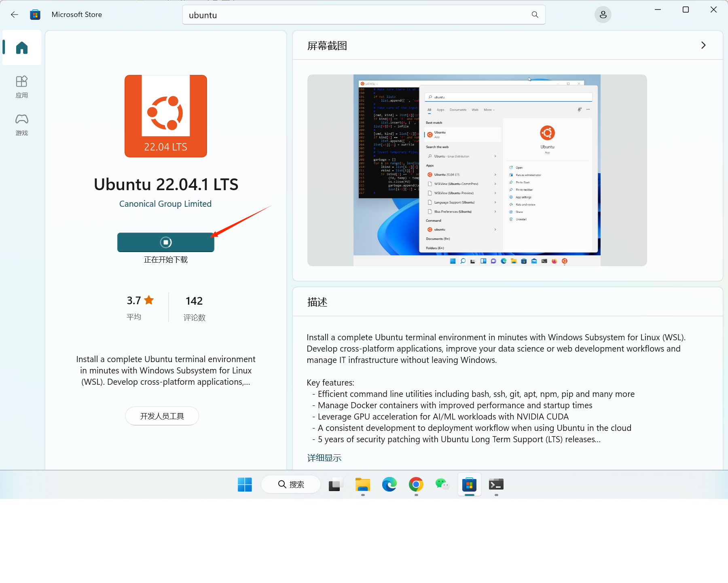This screenshot has height=583, width=728.
Task: Switch to the 应用 (Apps) sidebar section
Action: point(22,87)
